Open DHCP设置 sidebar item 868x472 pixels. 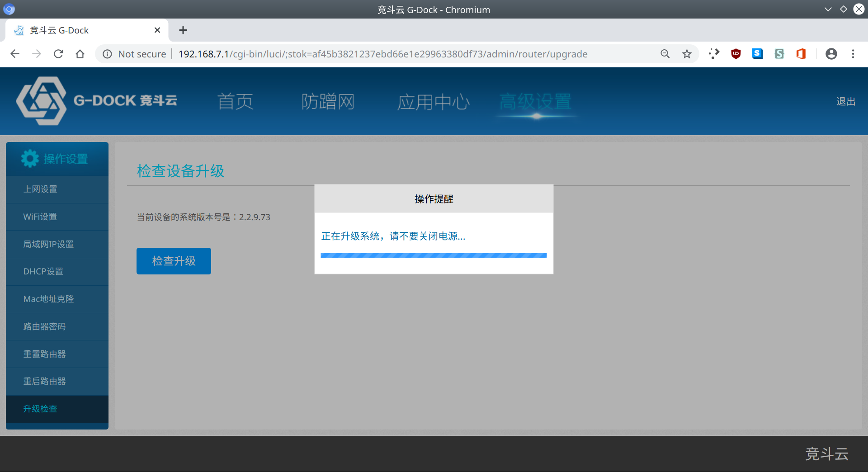[x=43, y=271]
